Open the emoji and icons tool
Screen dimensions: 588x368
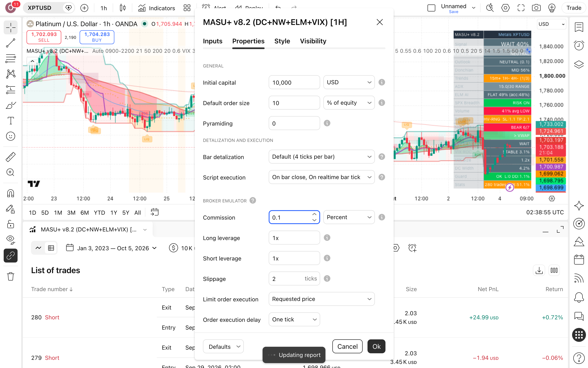11,136
